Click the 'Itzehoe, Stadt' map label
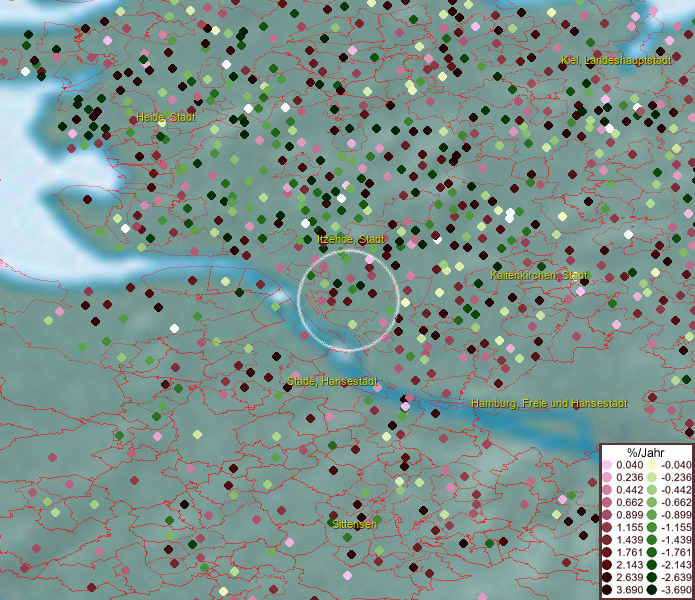 (351, 239)
